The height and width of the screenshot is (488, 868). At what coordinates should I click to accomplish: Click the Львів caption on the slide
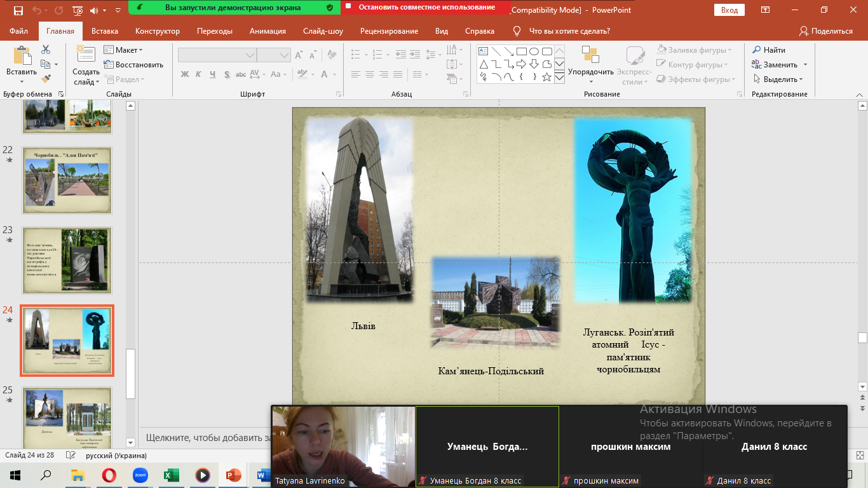coord(363,326)
